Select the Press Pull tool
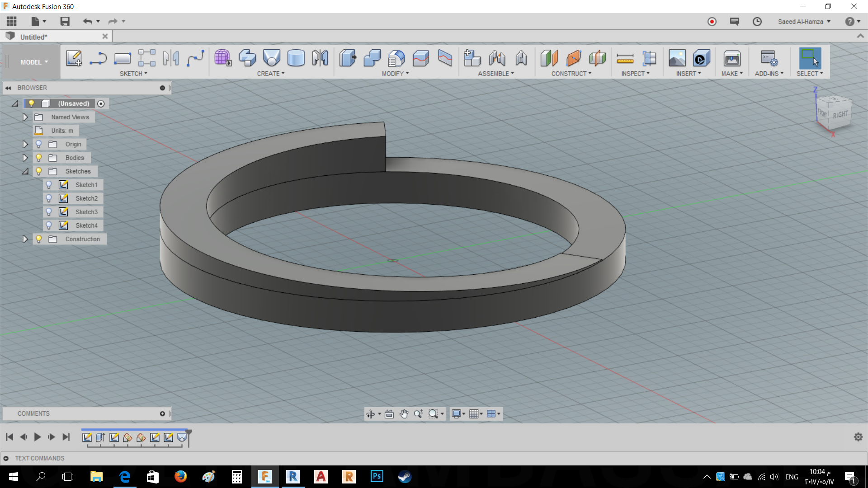This screenshot has width=868, height=488. tap(348, 59)
